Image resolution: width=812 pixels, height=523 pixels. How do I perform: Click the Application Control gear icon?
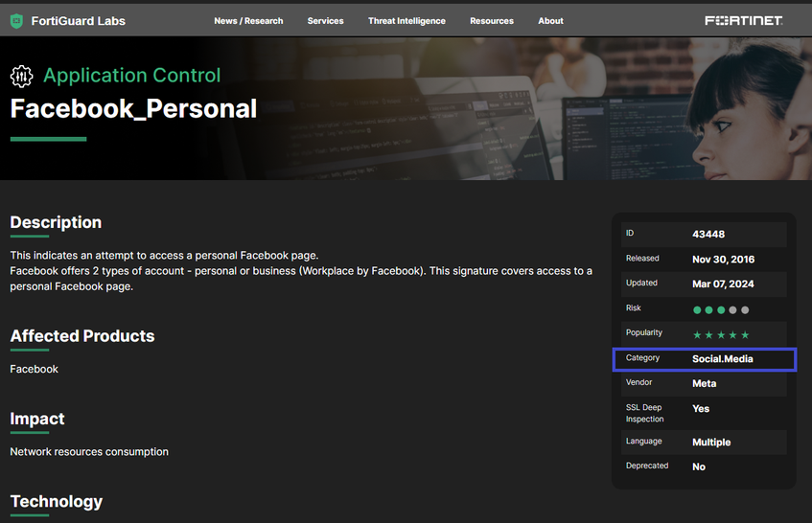21,77
